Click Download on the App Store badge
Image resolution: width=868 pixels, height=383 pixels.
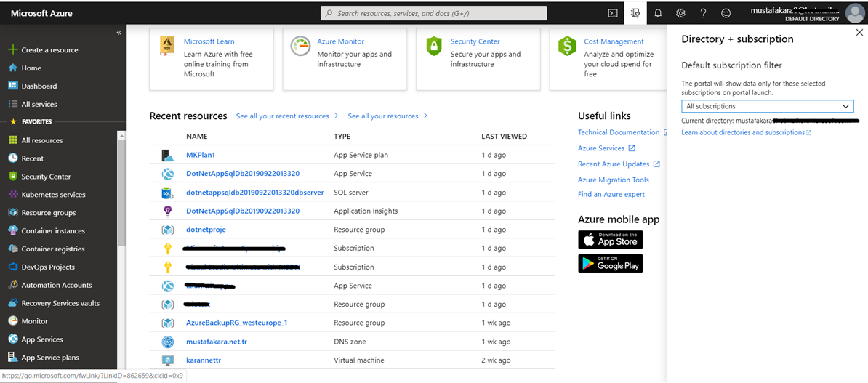click(x=611, y=240)
